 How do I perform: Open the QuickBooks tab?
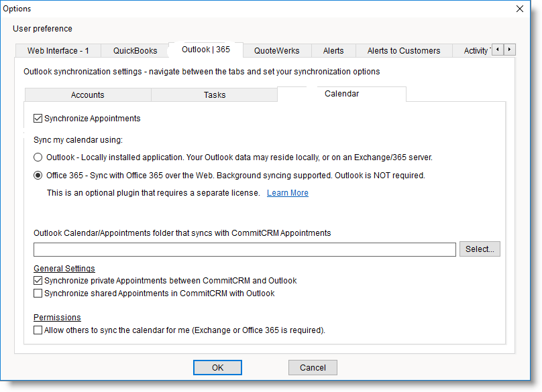[x=135, y=51]
